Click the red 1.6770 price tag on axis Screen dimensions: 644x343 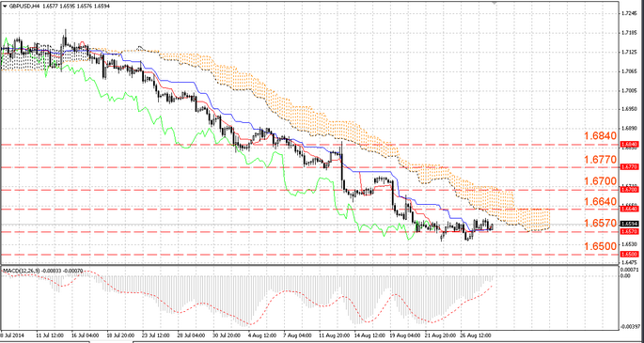pos(629,167)
